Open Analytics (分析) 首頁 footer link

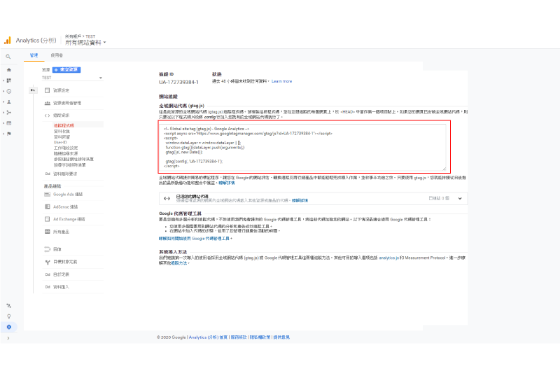click(208, 337)
